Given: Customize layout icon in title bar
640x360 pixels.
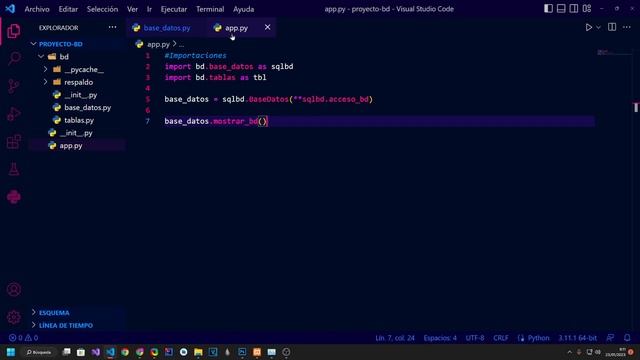Looking at the screenshot, I should [587, 9].
